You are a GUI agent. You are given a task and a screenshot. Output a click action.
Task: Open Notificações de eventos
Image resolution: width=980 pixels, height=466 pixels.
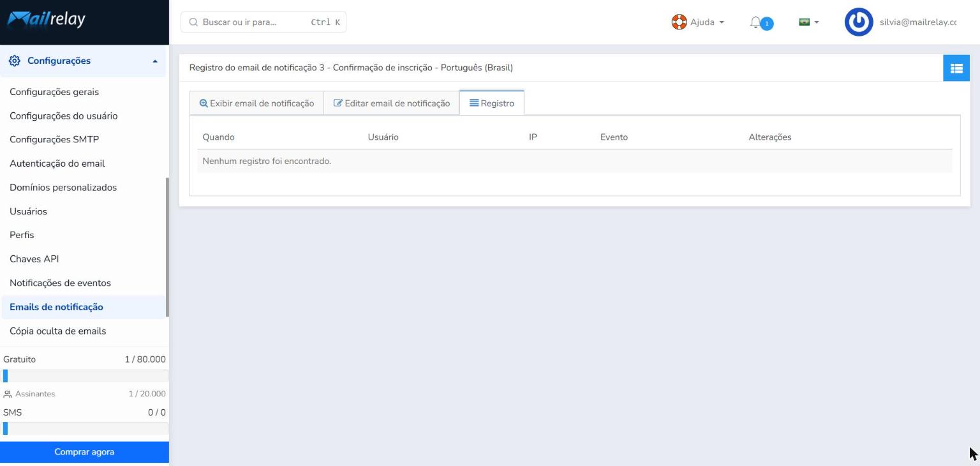(x=61, y=283)
